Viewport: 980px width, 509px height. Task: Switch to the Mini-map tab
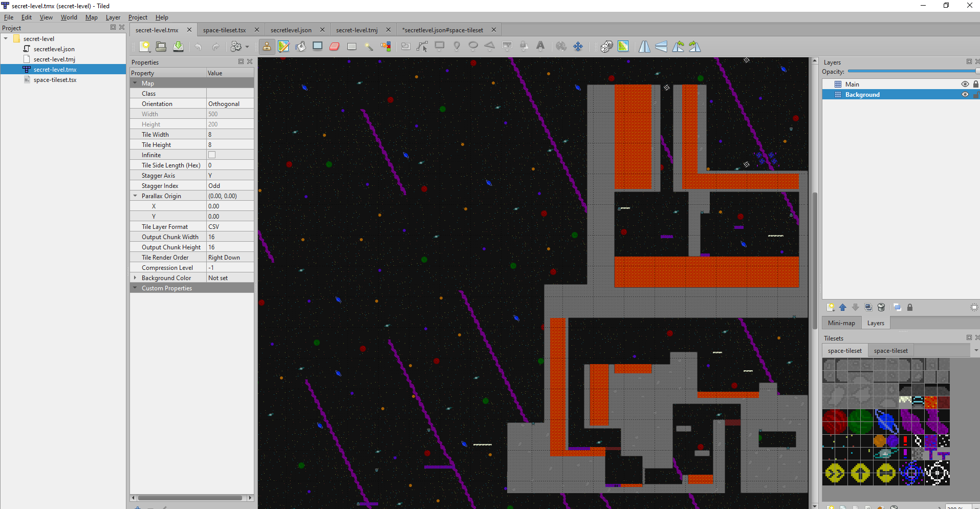841,323
